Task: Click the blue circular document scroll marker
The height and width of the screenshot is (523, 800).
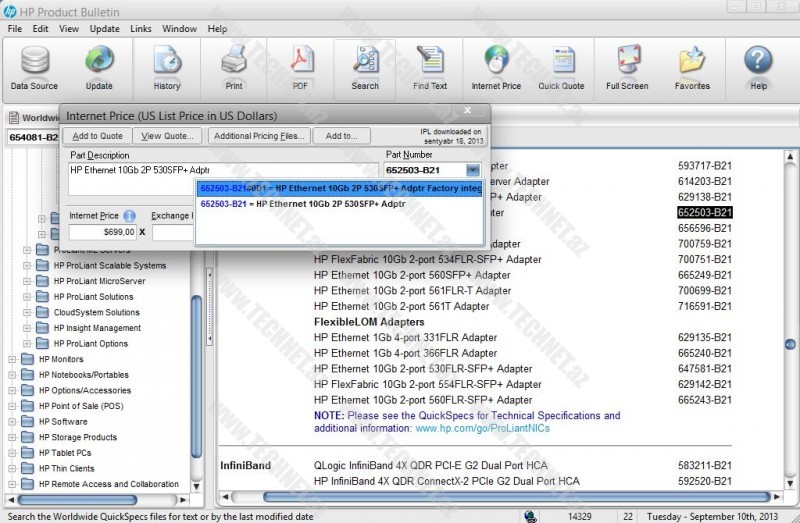Action: click(790, 344)
